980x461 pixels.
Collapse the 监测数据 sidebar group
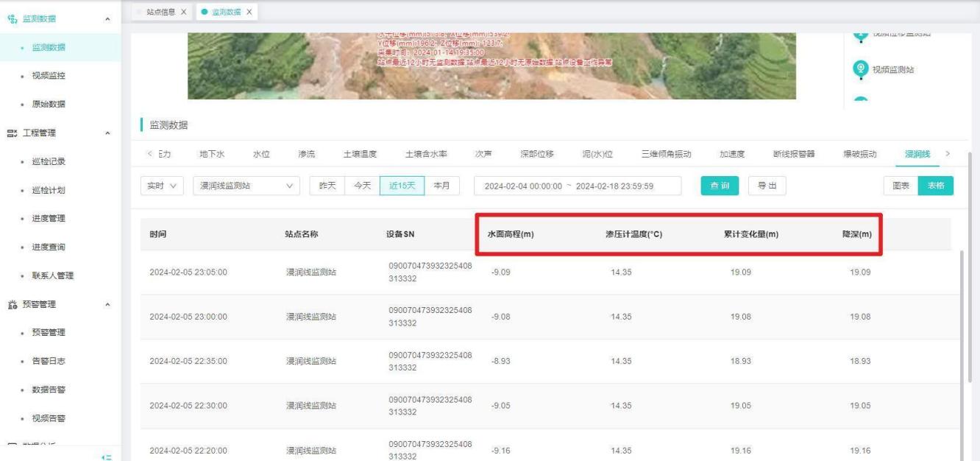tap(108, 18)
